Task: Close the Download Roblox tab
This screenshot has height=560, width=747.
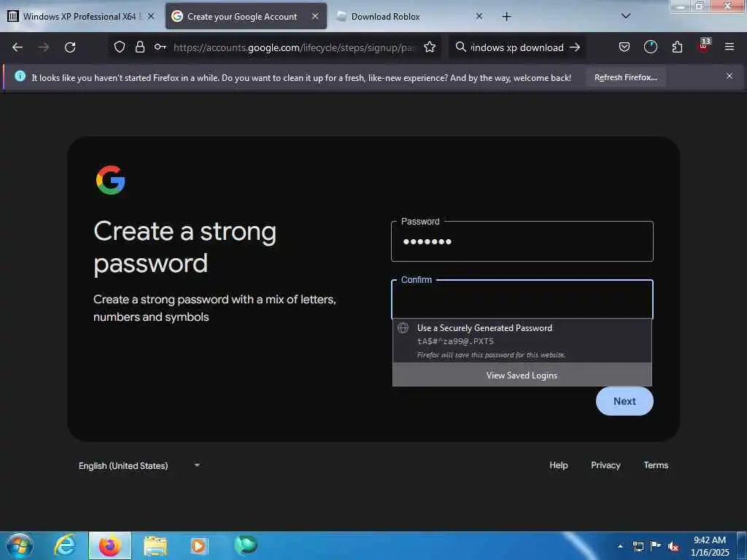Action: [479, 17]
